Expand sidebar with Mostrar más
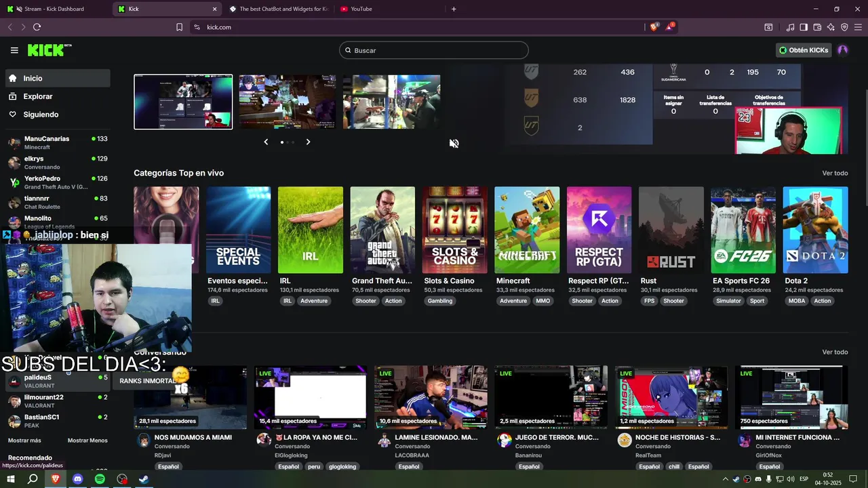868x488 pixels. [x=24, y=441]
